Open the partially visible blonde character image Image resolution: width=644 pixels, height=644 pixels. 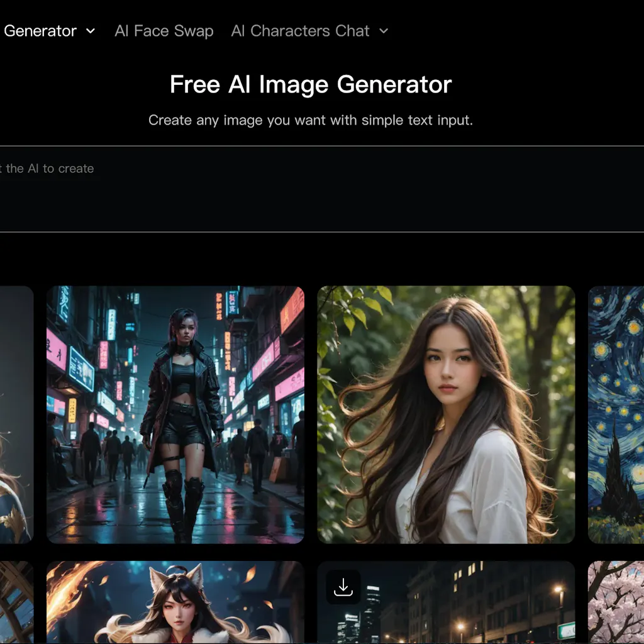16,414
